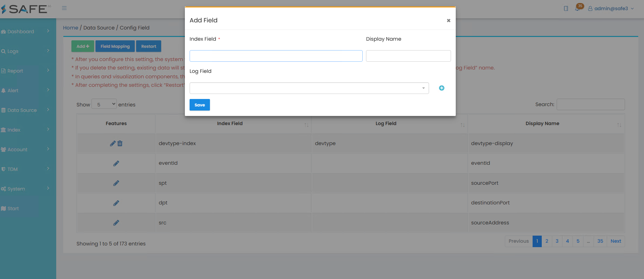Sort by the Index Field column

pos(233,124)
